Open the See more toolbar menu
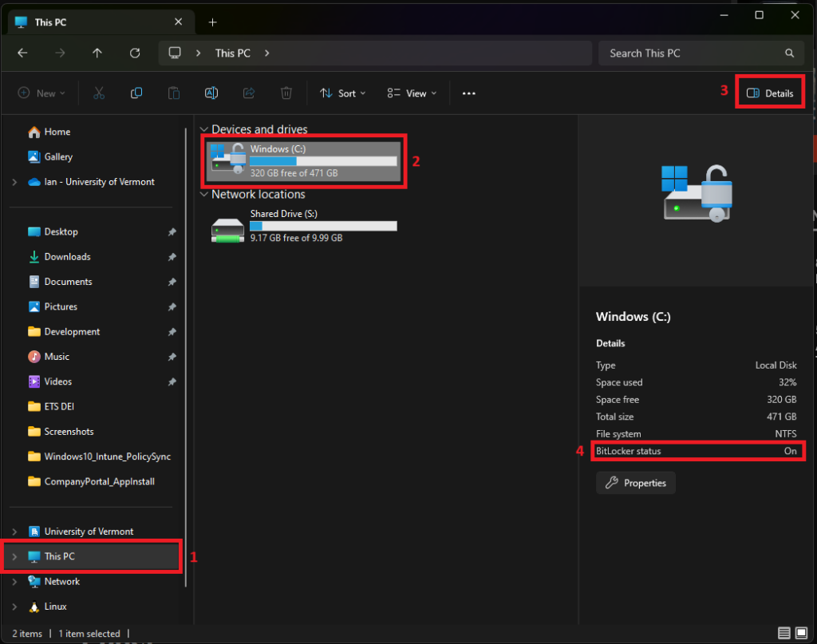The height and width of the screenshot is (644, 817). click(468, 93)
